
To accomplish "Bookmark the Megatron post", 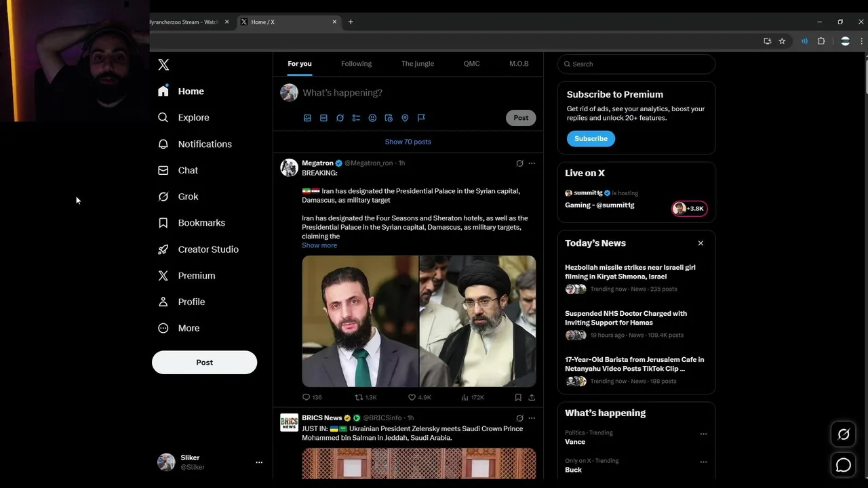I will (x=518, y=397).
